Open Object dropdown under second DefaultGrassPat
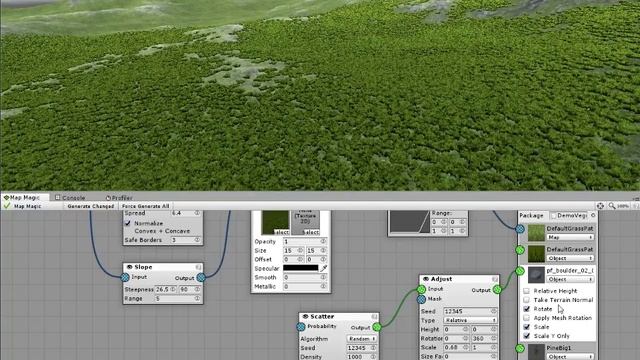This screenshot has height=360, width=640. [570, 258]
